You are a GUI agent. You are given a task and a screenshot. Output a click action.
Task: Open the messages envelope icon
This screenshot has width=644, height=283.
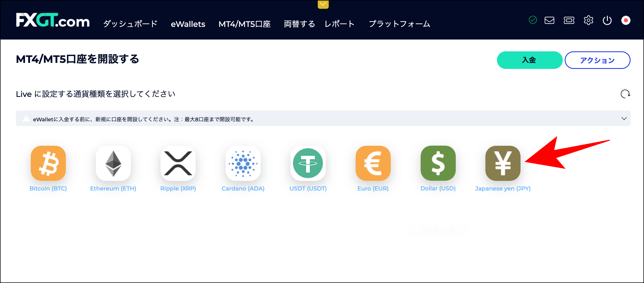[x=549, y=20]
